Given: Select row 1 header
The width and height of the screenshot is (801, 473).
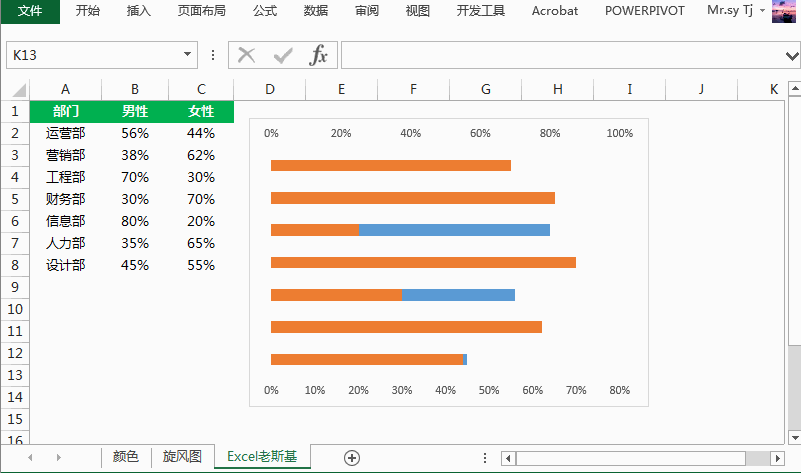Looking at the screenshot, I should pyautogui.click(x=15, y=111).
